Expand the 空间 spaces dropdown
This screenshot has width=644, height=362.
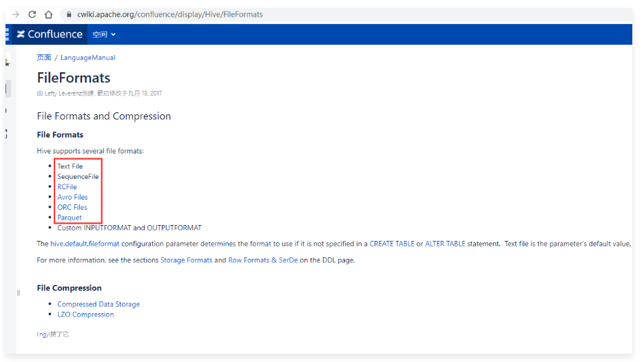[x=104, y=34]
